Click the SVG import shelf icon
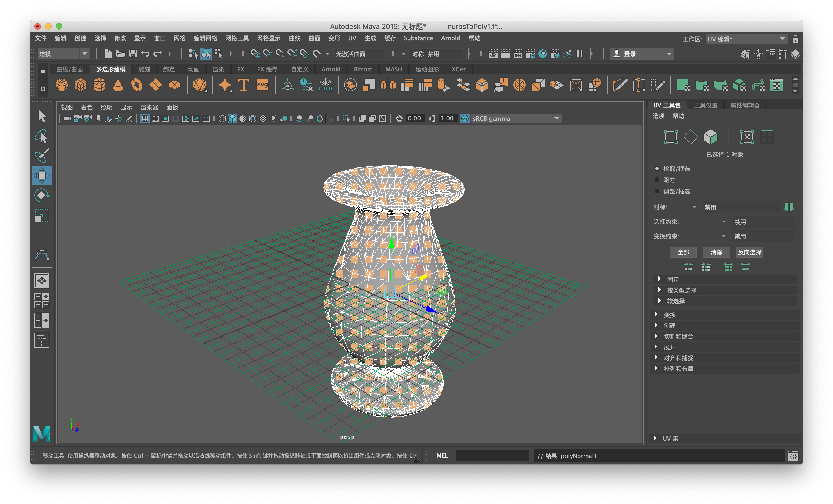This screenshot has width=833, height=504. click(262, 85)
